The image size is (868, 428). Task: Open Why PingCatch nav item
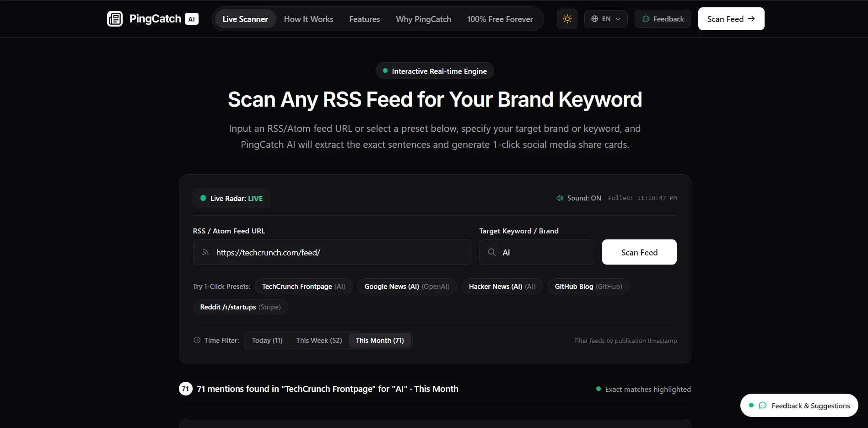tap(423, 19)
